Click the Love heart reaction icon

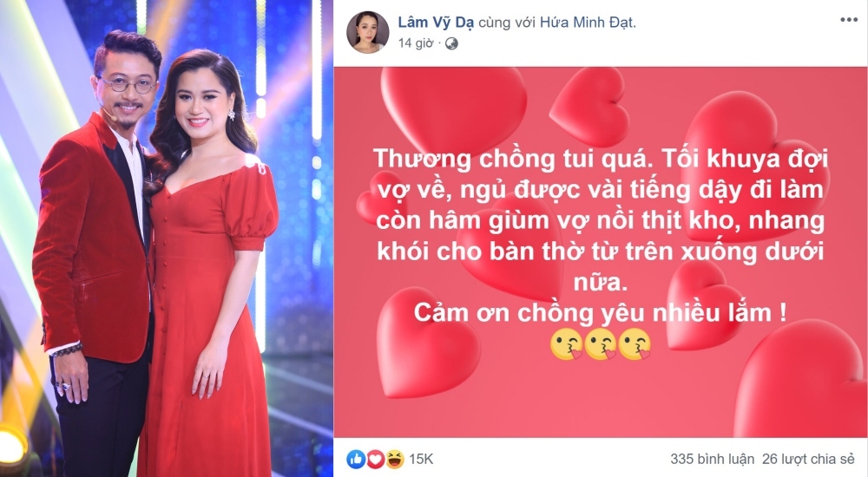[x=375, y=459]
